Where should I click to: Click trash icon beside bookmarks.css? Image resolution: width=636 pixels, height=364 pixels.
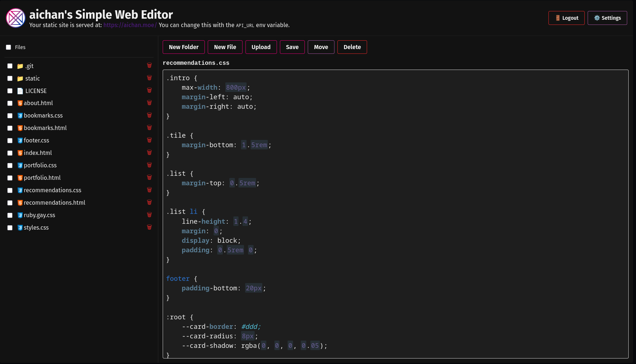coord(149,115)
